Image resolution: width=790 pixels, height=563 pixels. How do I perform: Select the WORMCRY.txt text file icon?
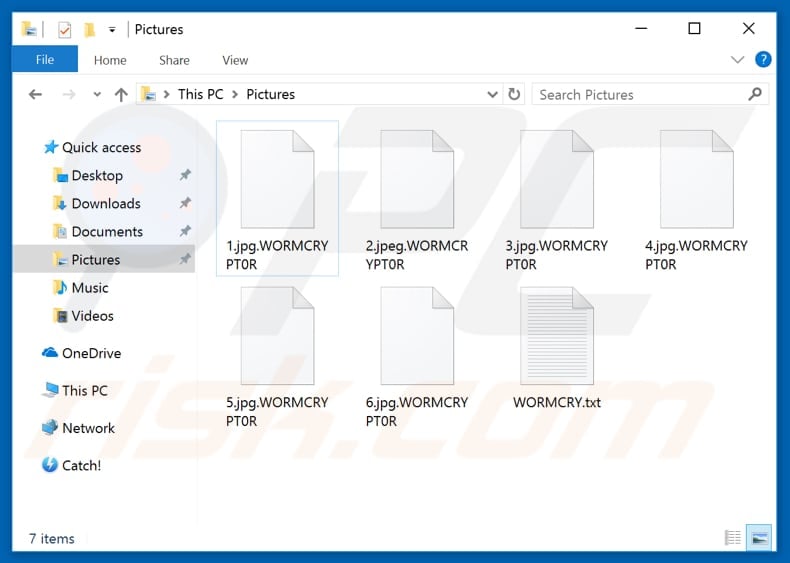557,336
